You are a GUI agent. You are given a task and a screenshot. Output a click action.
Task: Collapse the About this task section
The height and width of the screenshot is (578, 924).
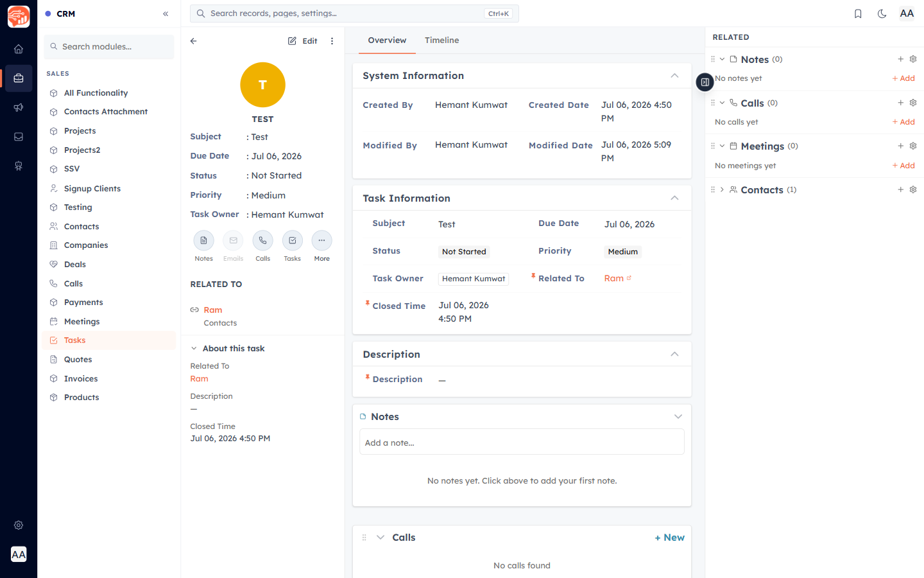[194, 349]
